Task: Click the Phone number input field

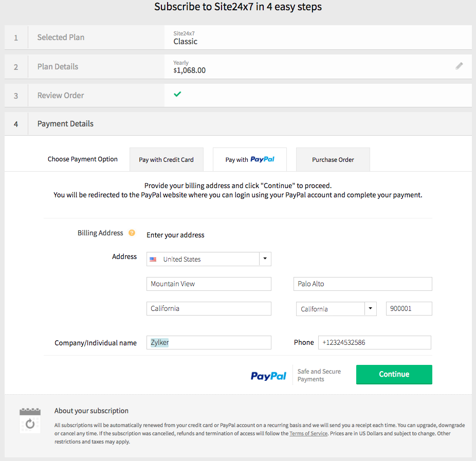Action: (x=374, y=342)
